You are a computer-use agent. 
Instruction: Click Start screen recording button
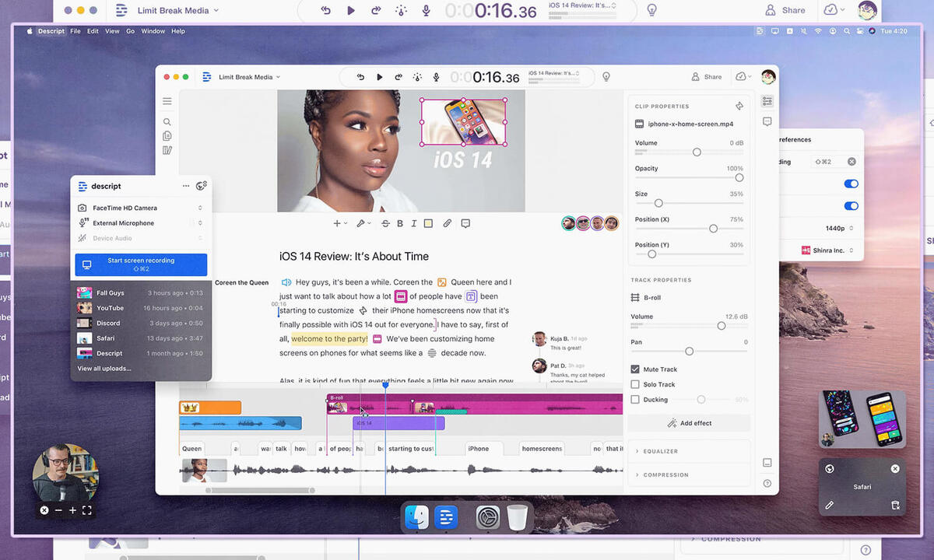pos(141,264)
